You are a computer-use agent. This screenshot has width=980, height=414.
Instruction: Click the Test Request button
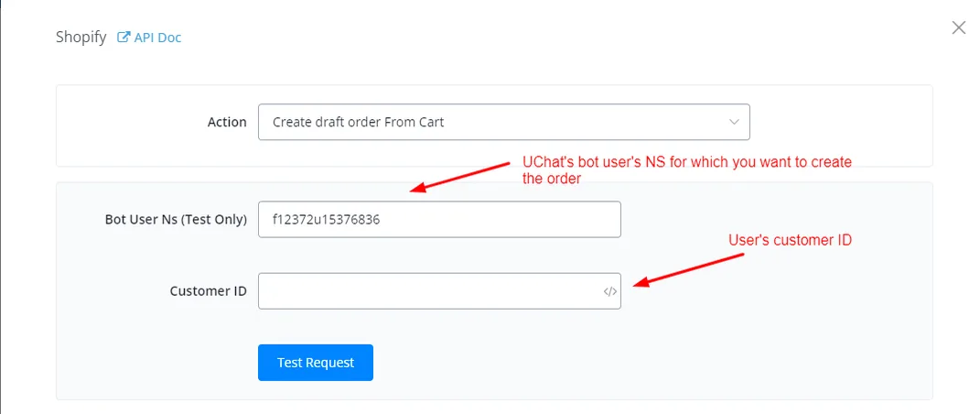[316, 363]
